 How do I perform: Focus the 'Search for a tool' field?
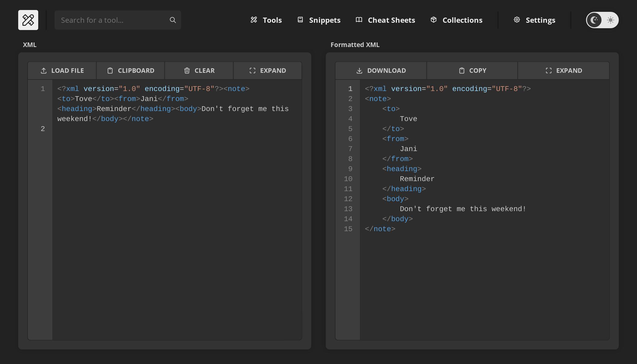point(118,20)
